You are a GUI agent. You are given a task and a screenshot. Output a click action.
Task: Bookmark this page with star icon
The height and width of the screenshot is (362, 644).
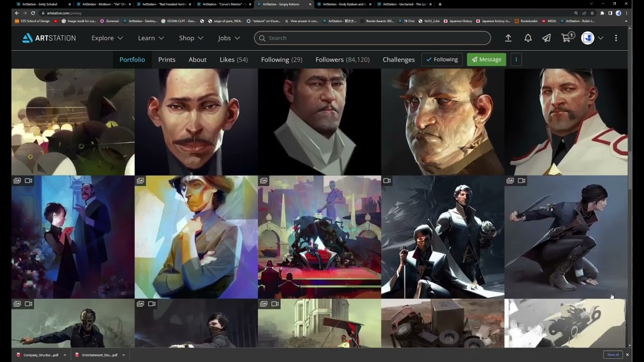pyautogui.click(x=592, y=13)
